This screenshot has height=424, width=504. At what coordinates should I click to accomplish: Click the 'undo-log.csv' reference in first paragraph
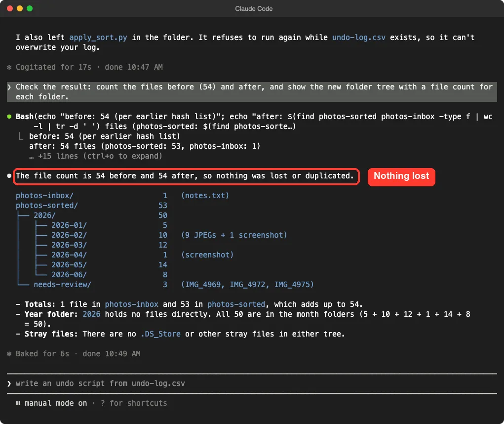[358, 38]
